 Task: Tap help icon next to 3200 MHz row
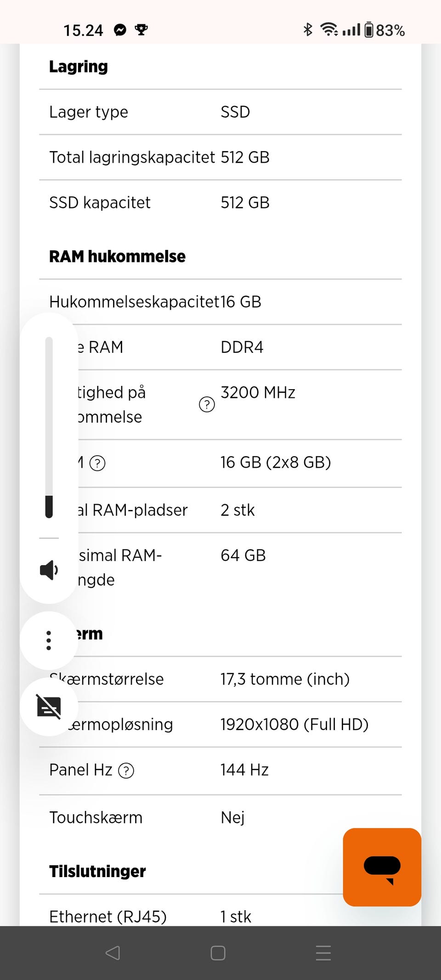point(207,404)
